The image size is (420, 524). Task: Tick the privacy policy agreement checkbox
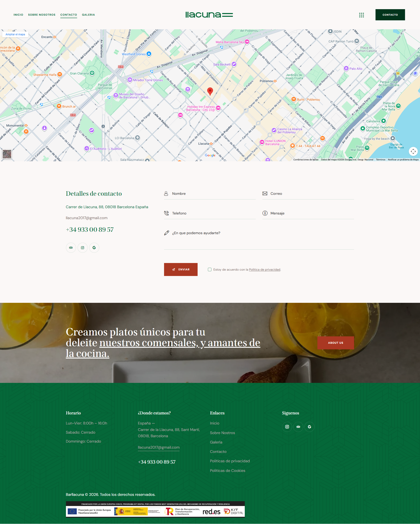210,269
